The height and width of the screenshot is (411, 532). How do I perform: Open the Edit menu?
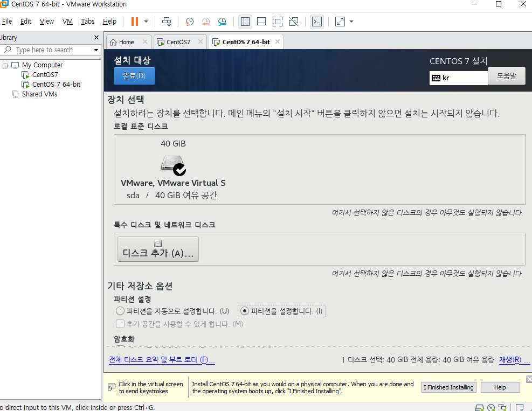26,22
